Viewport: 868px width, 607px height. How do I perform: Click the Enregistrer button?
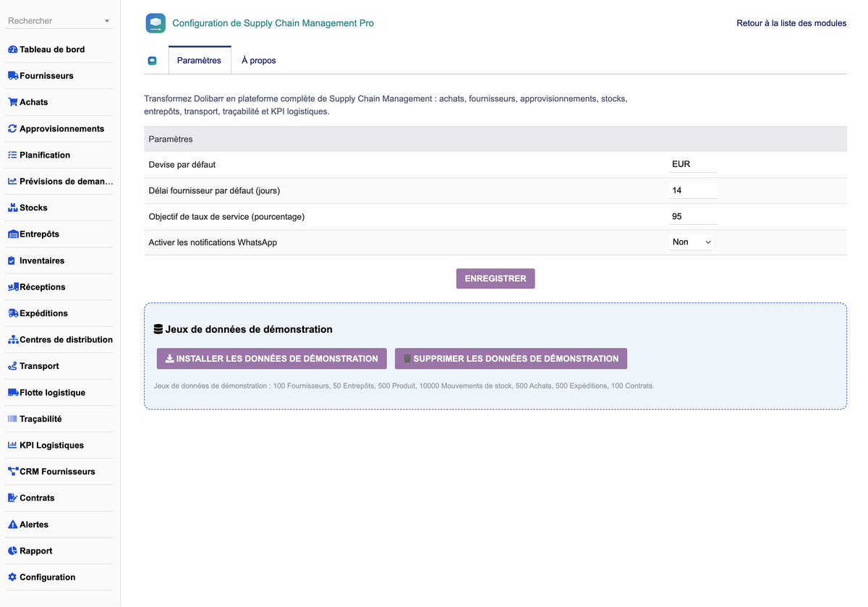[x=495, y=279]
